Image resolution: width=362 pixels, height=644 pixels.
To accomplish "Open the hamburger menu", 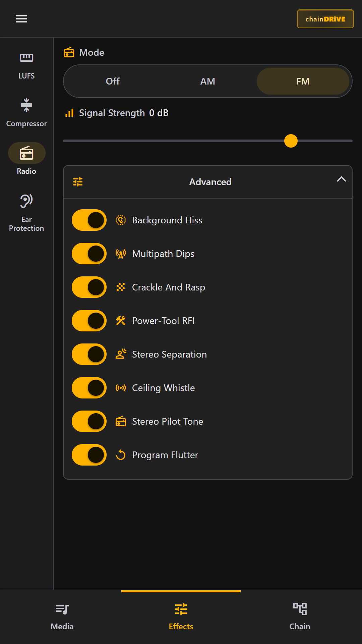I will pos(21,19).
